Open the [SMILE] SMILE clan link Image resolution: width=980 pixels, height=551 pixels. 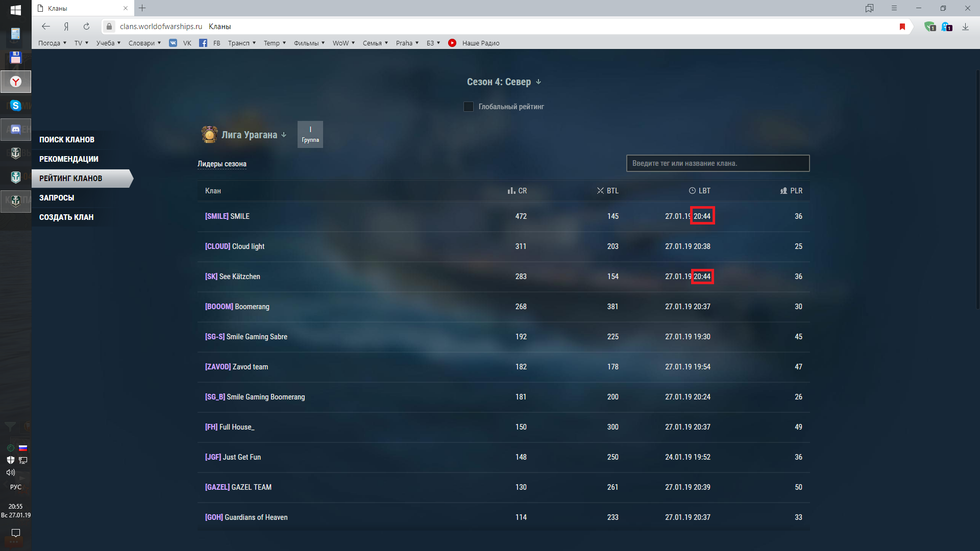pyautogui.click(x=227, y=216)
